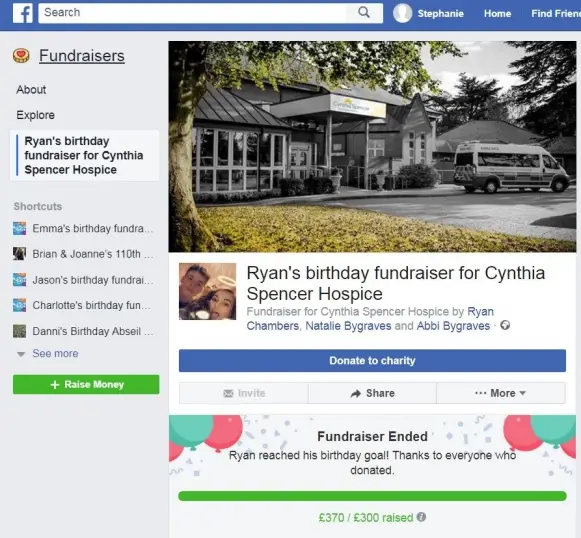Click the Fundraiser Ended heading
The height and width of the screenshot is (538, 581).
[x=372, y=436]
